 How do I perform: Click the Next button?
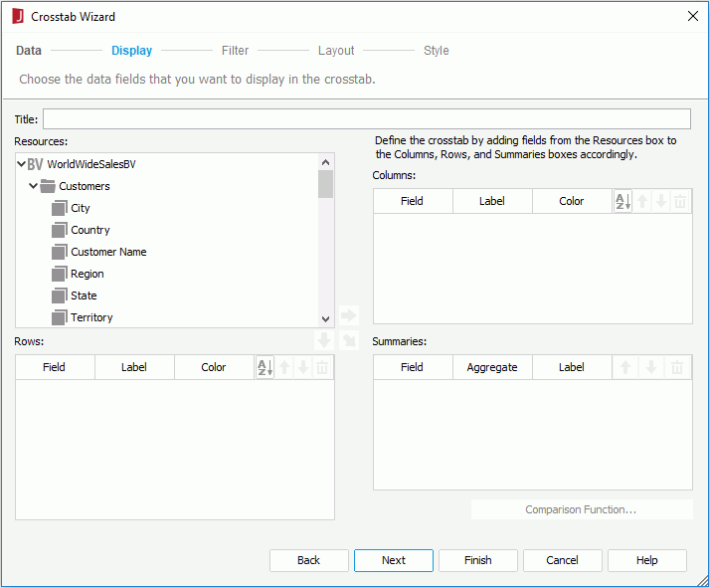394,560
